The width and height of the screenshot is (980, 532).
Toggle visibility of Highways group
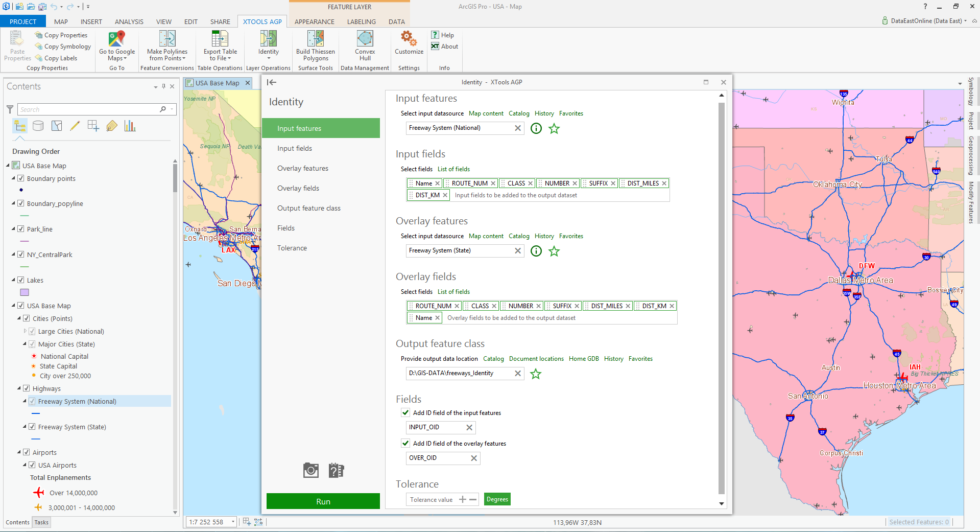point(27,388)
